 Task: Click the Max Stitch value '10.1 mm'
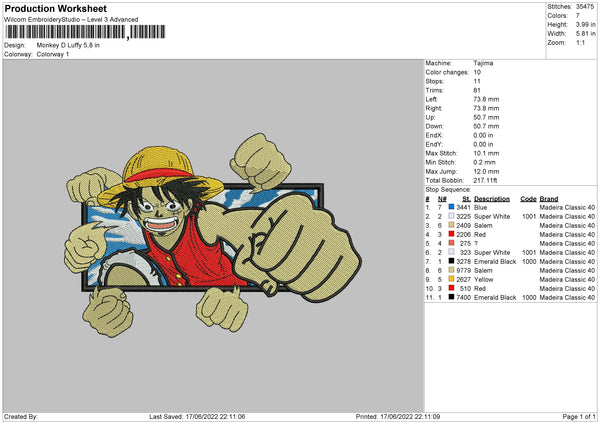486,153
